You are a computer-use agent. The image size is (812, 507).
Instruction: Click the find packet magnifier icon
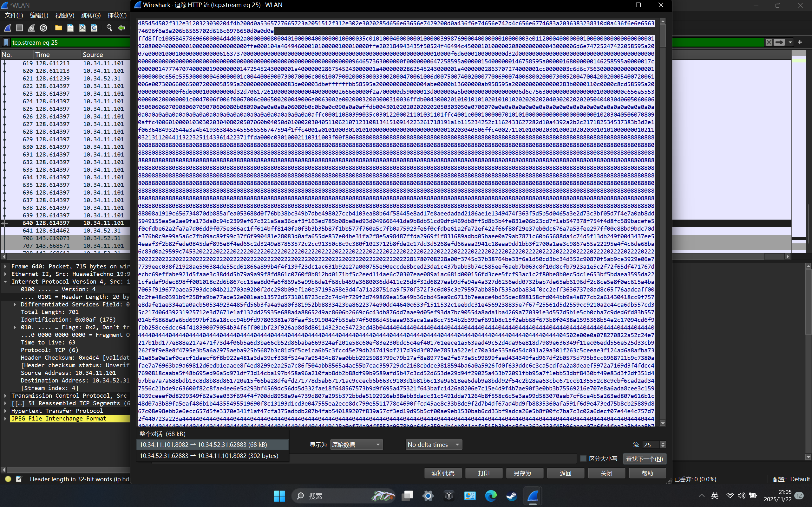(109, 28)
